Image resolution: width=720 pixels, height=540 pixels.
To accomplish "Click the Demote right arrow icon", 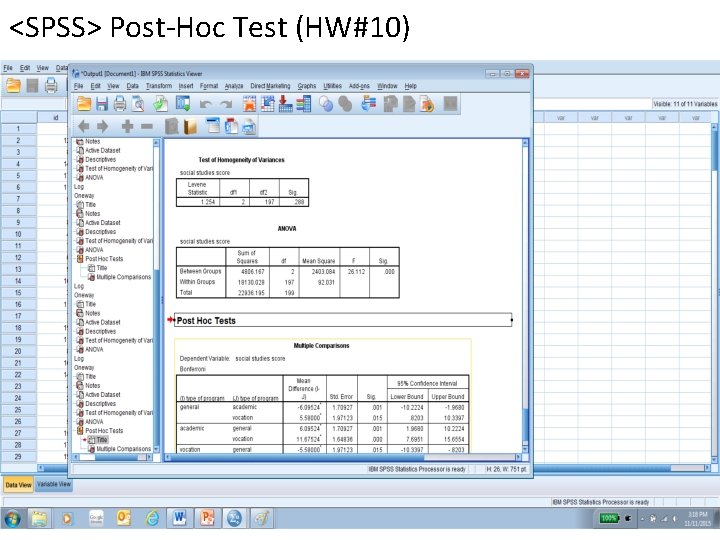I will [x=102, y=126].
